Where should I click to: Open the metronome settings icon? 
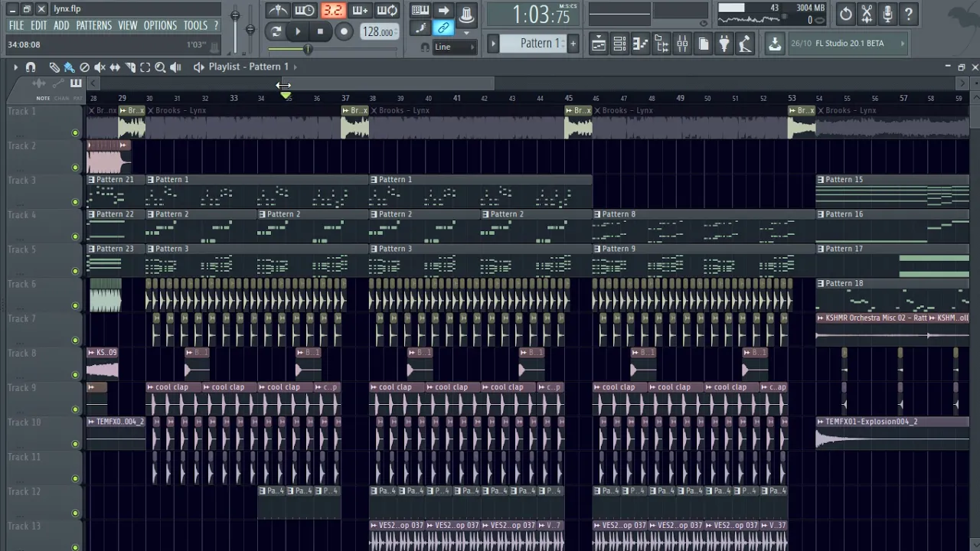pos(277,11)
